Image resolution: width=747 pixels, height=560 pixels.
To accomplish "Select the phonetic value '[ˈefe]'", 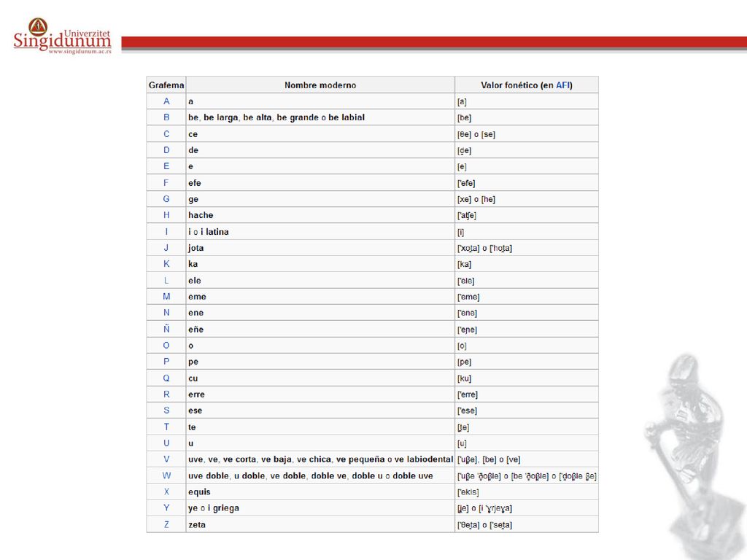I will click(x=466, y=183).
